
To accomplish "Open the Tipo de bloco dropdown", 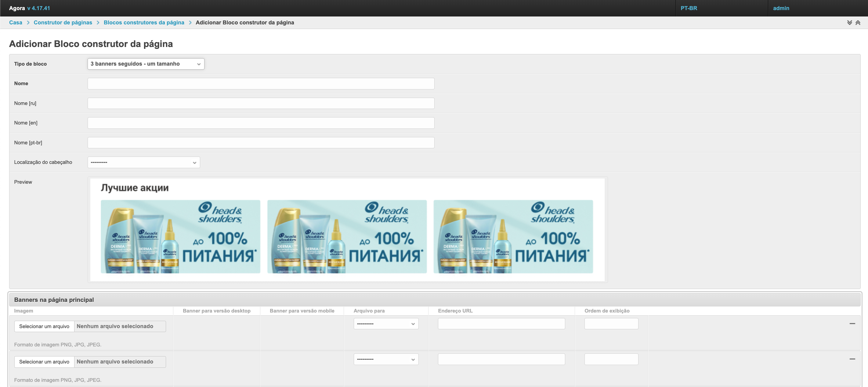I will [146, 64].
